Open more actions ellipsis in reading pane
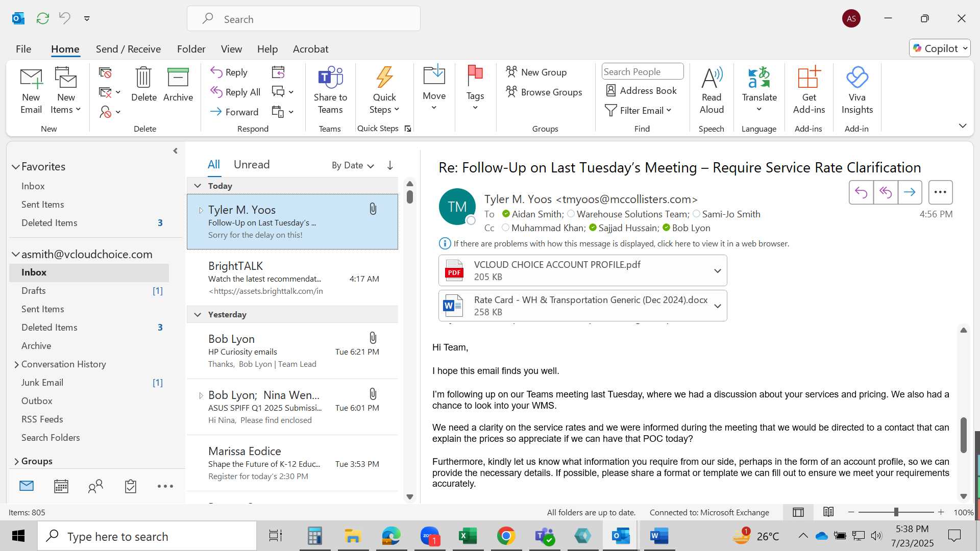The image size is (980, 551). (940, 192)
